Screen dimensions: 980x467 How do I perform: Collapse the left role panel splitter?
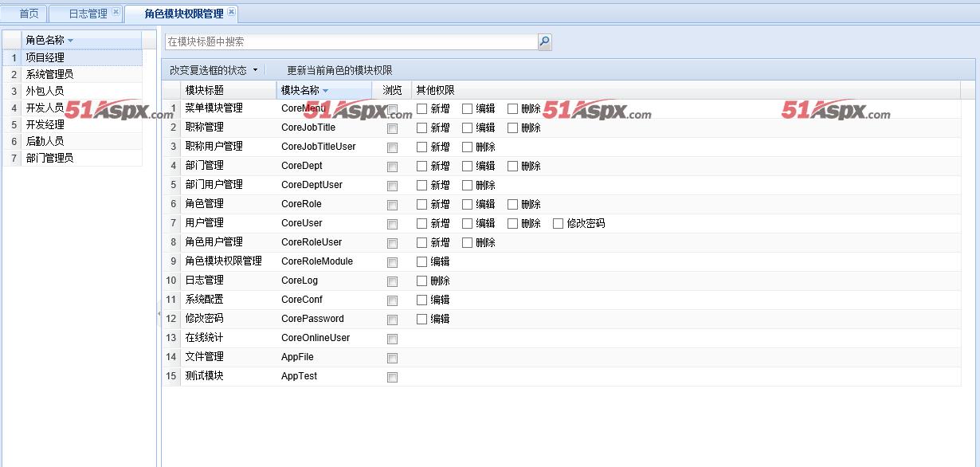click(159, 315)
